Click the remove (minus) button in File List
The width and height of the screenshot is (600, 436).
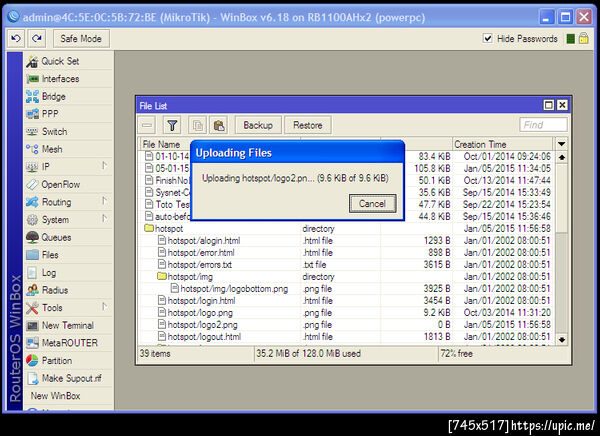tap(147, 125)
